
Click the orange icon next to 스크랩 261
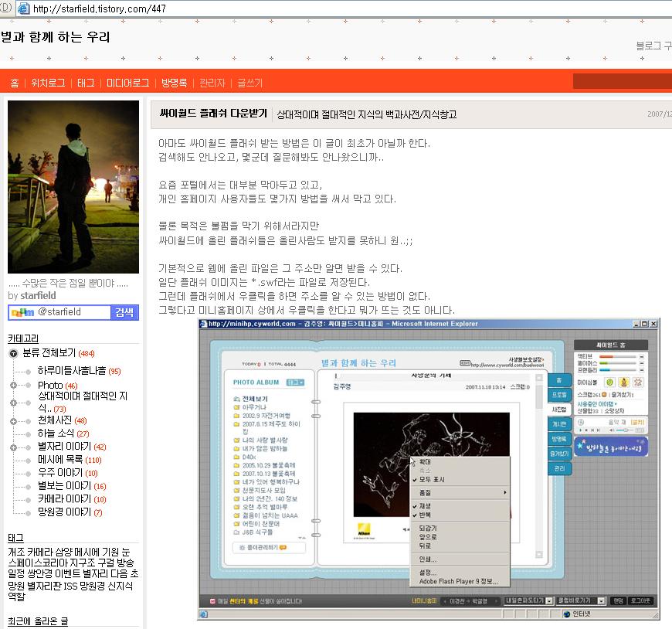point(604,394)
